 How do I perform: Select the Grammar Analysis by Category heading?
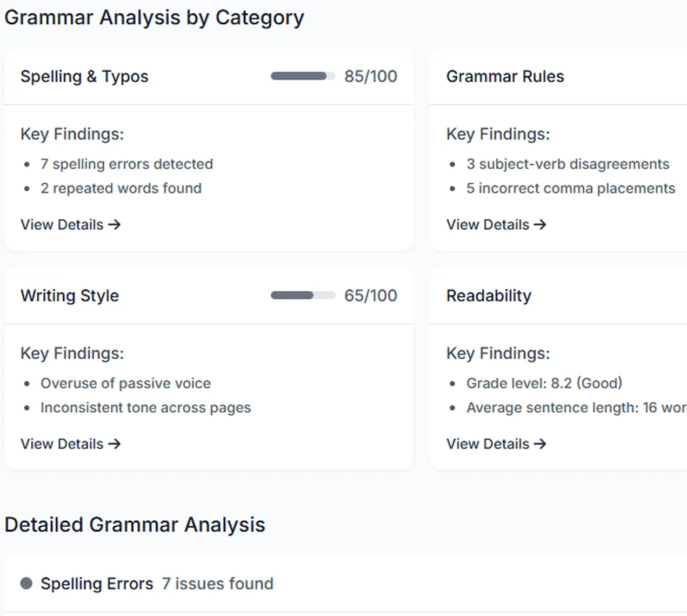154,17
